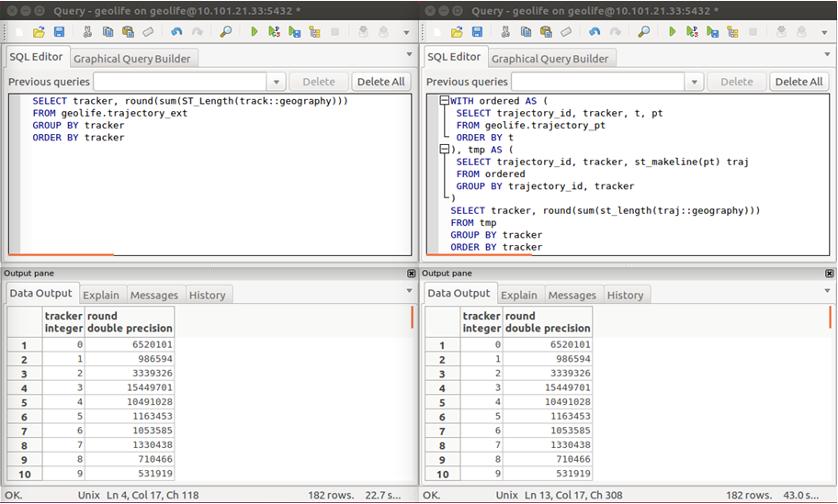This screenshot has height=504, width=838.
Task: Collapse the 'WITH ordered AS' code block
Action: (x=445, y=101)
